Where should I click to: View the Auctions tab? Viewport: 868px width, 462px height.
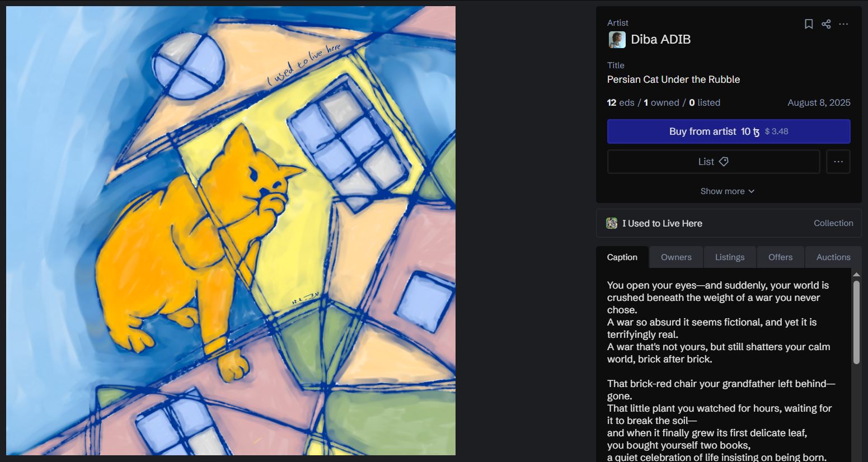(x=833, y=257)
